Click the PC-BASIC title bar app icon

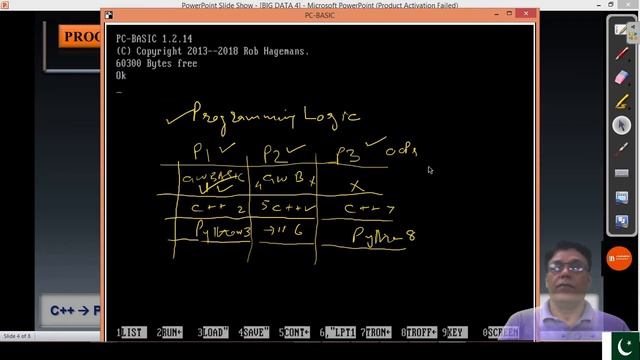tap(109, 15)
